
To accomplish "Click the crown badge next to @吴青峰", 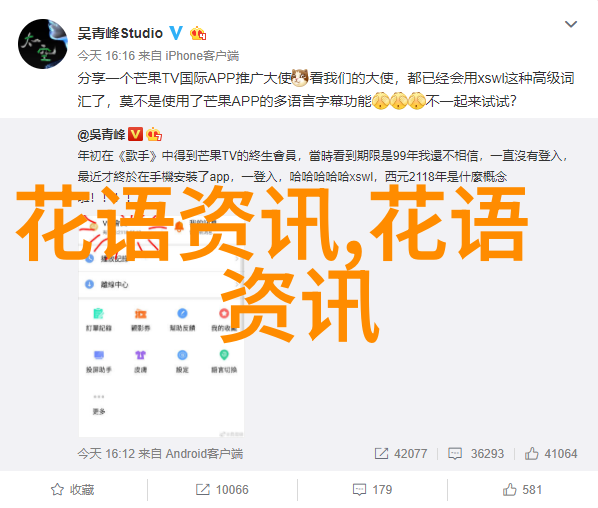I will click(154, 134).
